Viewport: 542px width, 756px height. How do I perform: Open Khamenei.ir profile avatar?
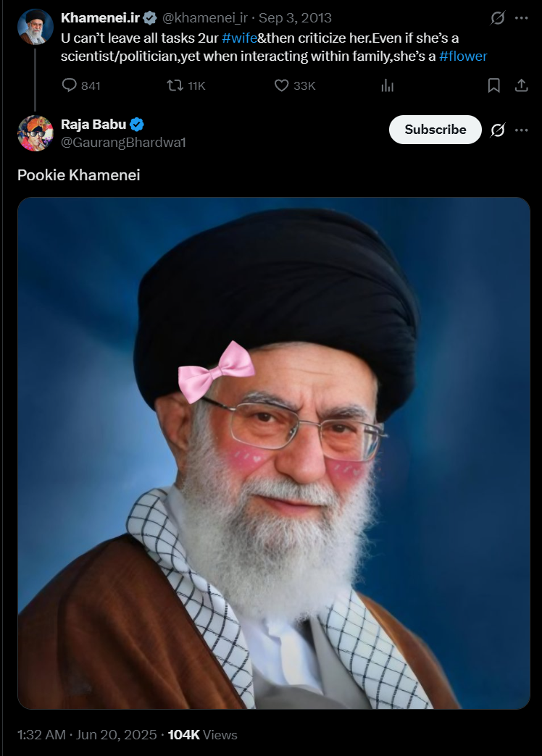(36, 27)
